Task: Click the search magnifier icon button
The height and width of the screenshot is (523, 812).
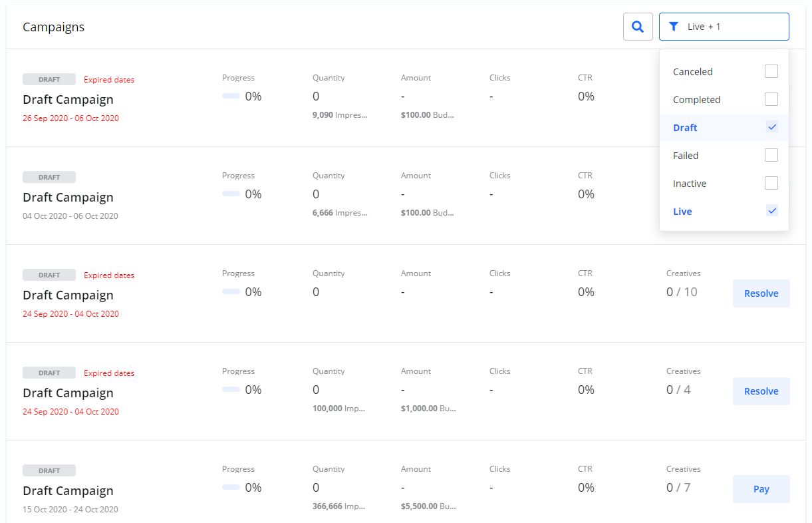Action: (x=638, y=27)
